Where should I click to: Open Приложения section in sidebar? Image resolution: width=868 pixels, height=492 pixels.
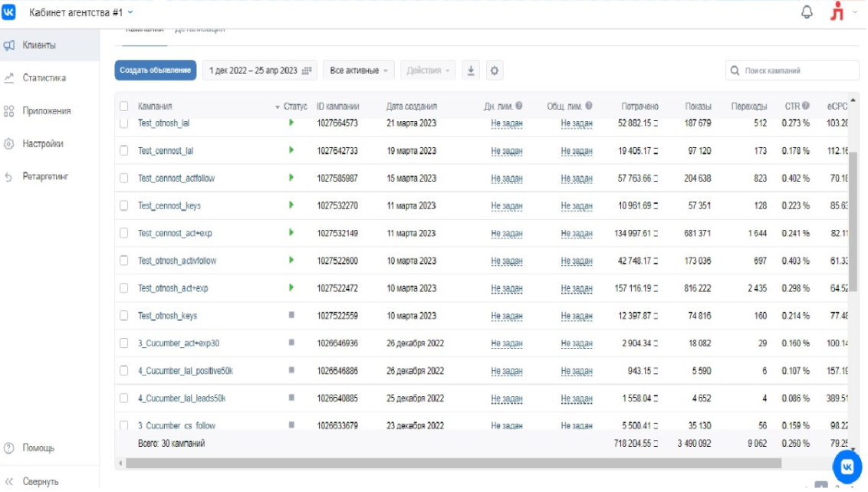[50, 111]
